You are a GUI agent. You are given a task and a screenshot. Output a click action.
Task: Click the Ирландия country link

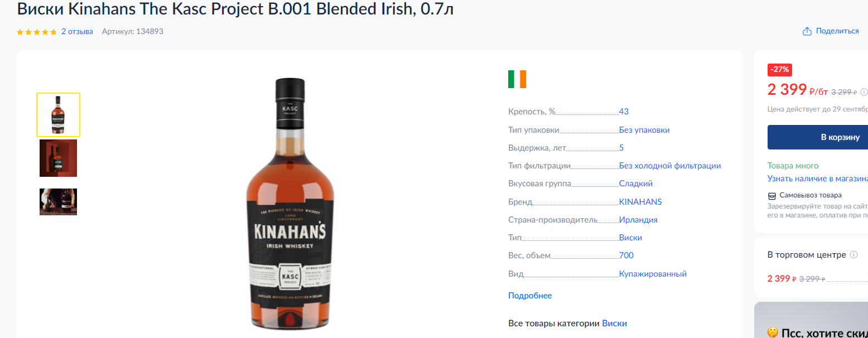pos(638,220)
